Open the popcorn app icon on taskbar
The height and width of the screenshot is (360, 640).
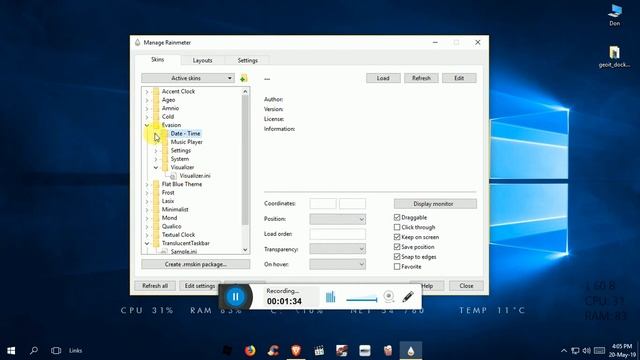[x=388, y=351]
